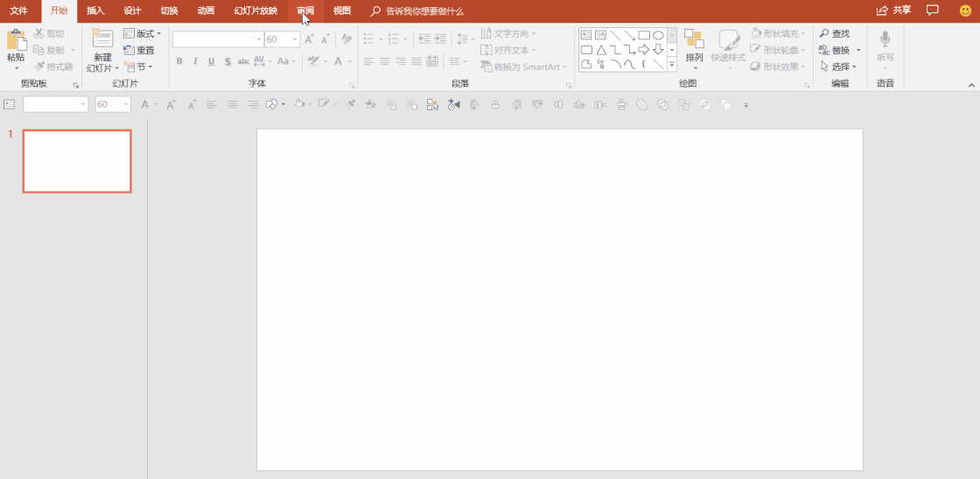The image size is (980, 479).
Task: Select the rectangle shape in shapes gallery
Action: coord(644,35)
